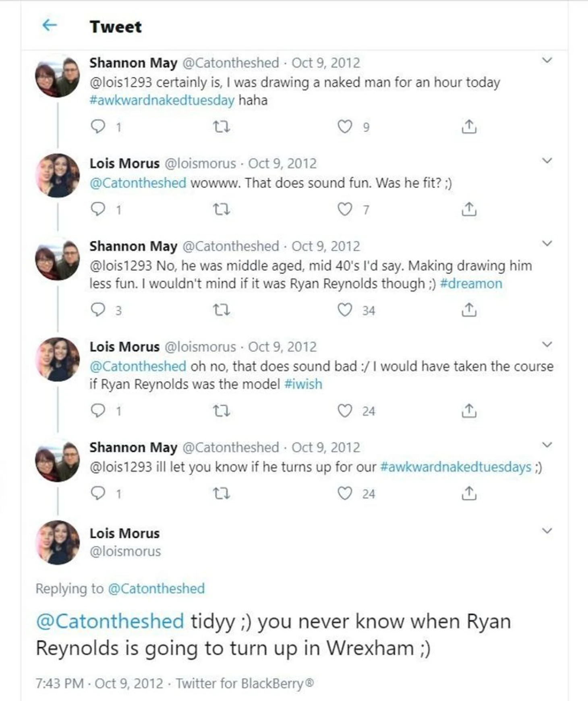This screenshot has height=701, width=588.
Task: Reply to Lois's #iwish tweet
Action: pos(98,411)
